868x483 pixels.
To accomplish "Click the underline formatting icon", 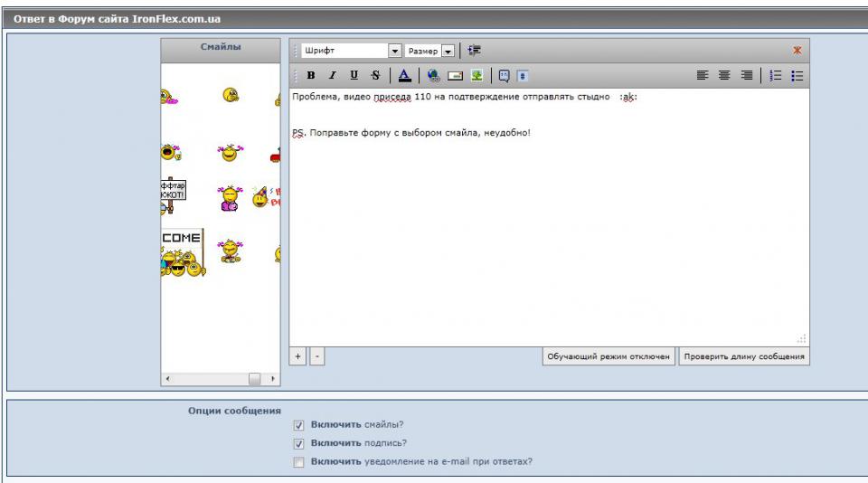I will click(x=354, y=76).
